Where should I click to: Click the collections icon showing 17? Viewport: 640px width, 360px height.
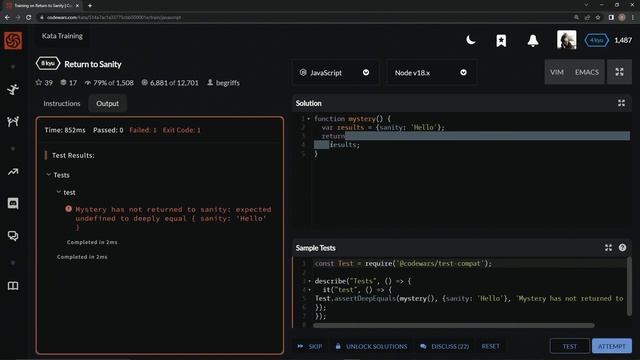coord(63,82)
